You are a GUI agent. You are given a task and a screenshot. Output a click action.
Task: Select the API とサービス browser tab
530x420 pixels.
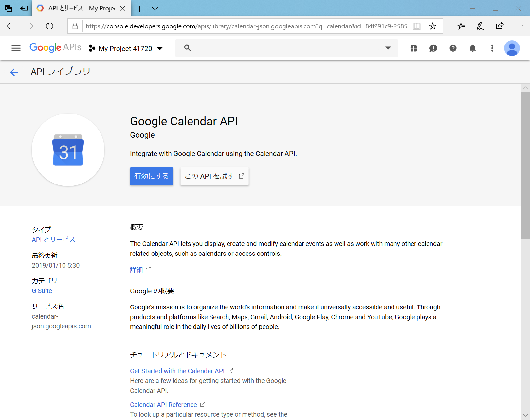[x=81, y=9]
